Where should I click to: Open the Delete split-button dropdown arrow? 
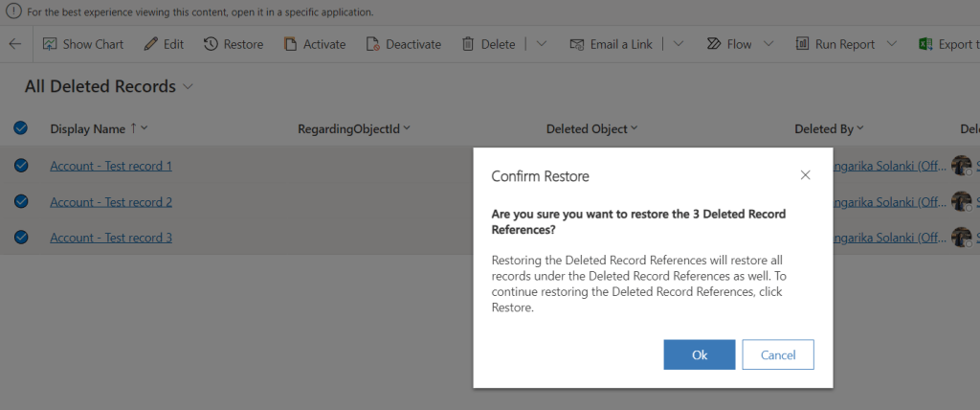point(541,44)
